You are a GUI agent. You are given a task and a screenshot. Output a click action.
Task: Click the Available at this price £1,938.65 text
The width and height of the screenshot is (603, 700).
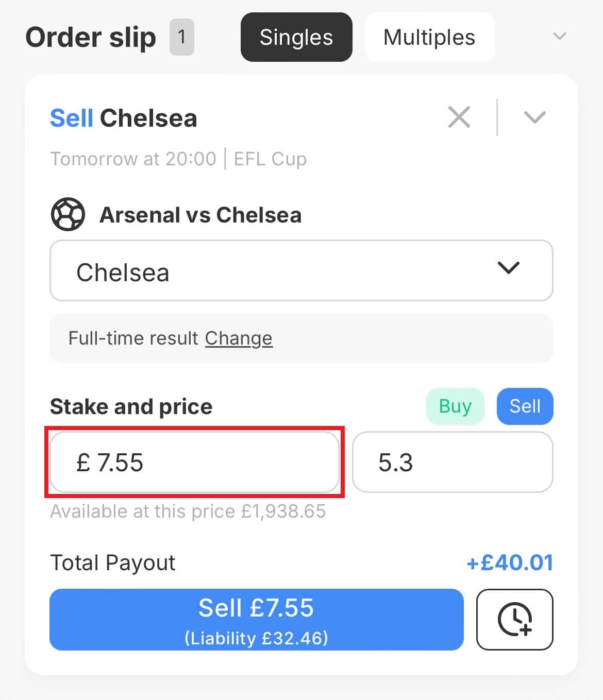[x=188, y=511]
